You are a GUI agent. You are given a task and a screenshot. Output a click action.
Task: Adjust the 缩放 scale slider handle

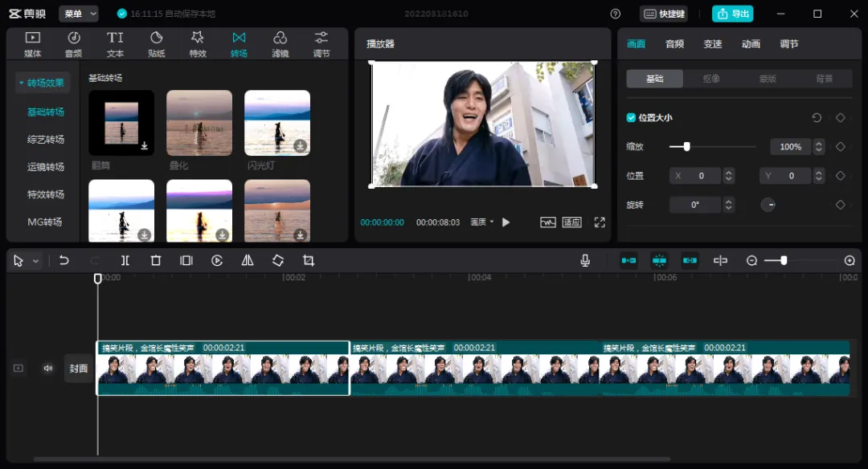tap(686, 146)
